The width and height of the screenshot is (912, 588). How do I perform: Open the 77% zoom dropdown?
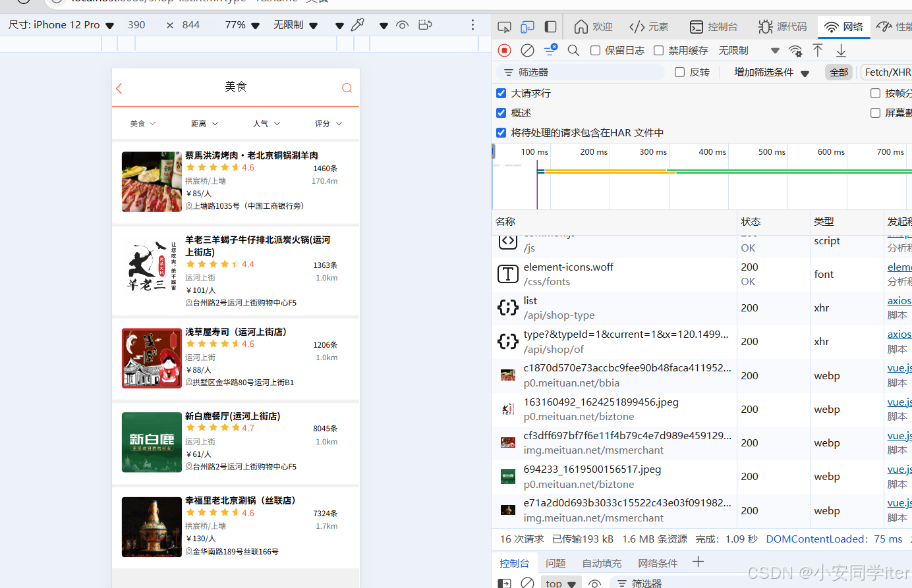point(242,25)
